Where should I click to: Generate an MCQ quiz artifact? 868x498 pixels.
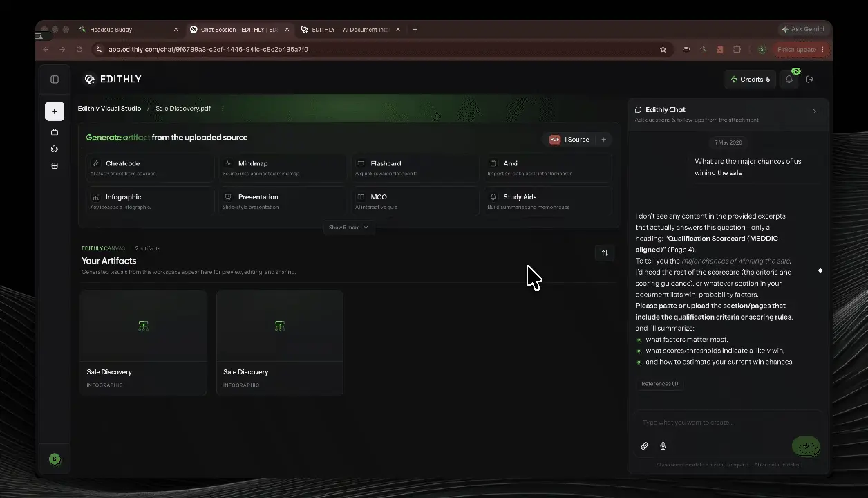point(415,201)
